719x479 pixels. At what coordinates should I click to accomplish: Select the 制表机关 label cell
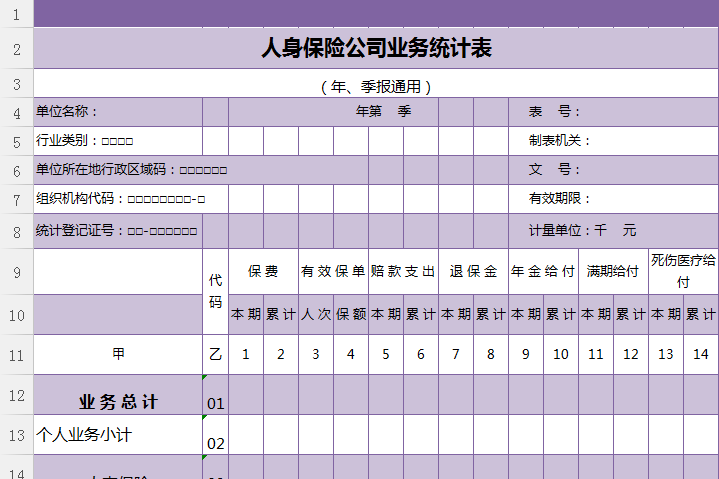560,141
